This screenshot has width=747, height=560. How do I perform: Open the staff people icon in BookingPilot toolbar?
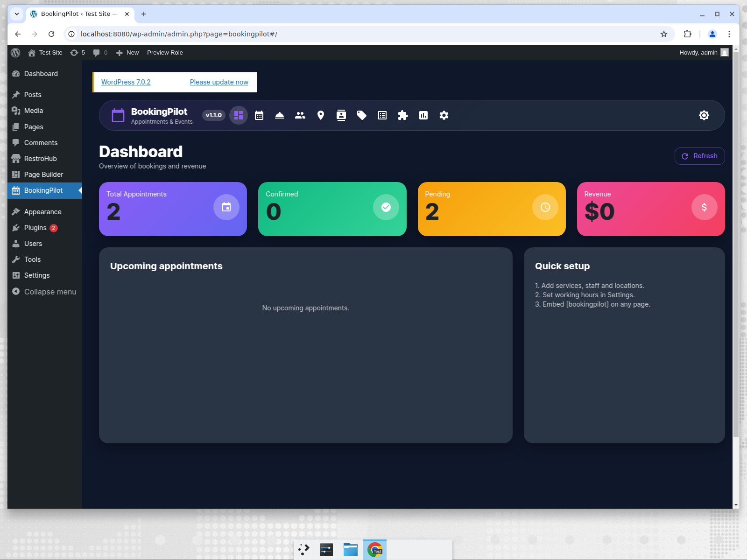coord(300,115)
